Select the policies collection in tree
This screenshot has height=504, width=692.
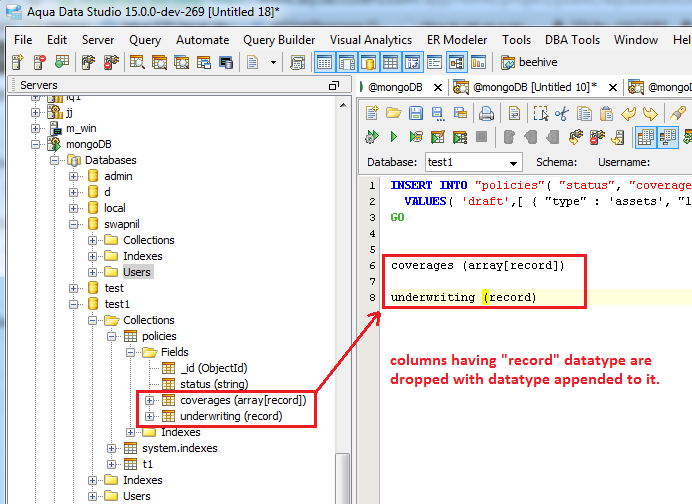click(159, 336)
